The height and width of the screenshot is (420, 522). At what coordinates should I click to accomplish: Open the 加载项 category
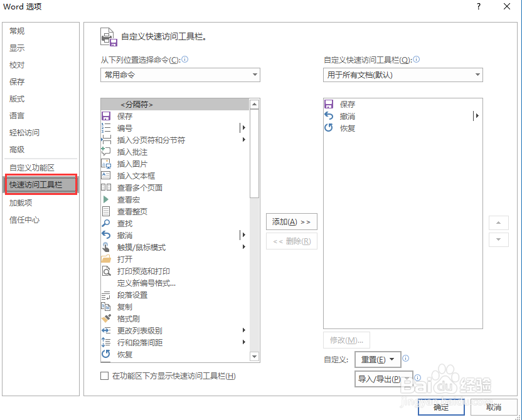[x=21, y=203]
